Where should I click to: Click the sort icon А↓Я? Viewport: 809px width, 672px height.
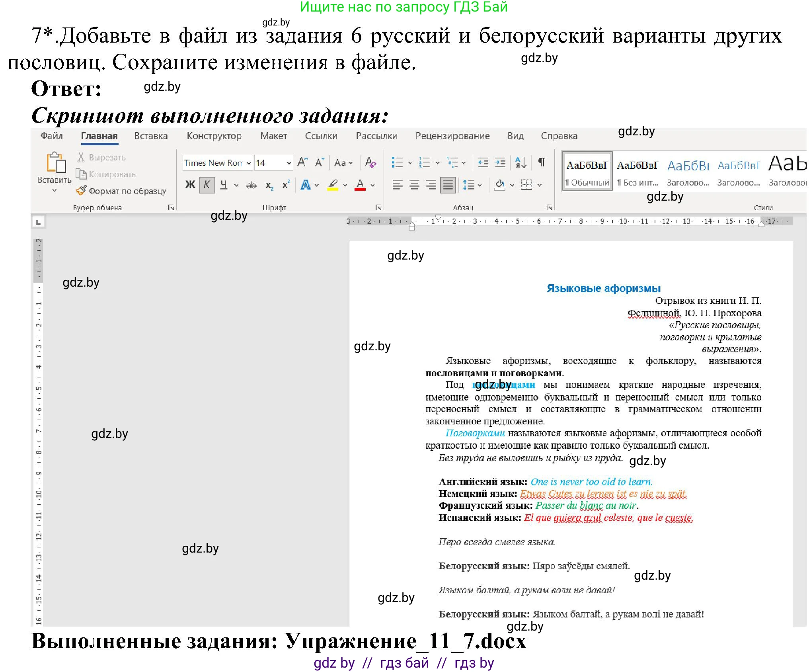point(520,161)
